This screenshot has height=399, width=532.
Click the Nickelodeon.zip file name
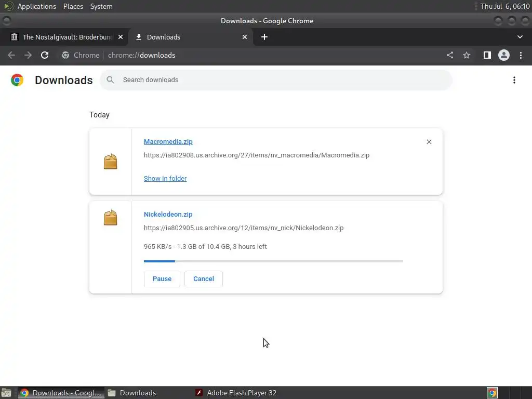click(x=168, y=215)
